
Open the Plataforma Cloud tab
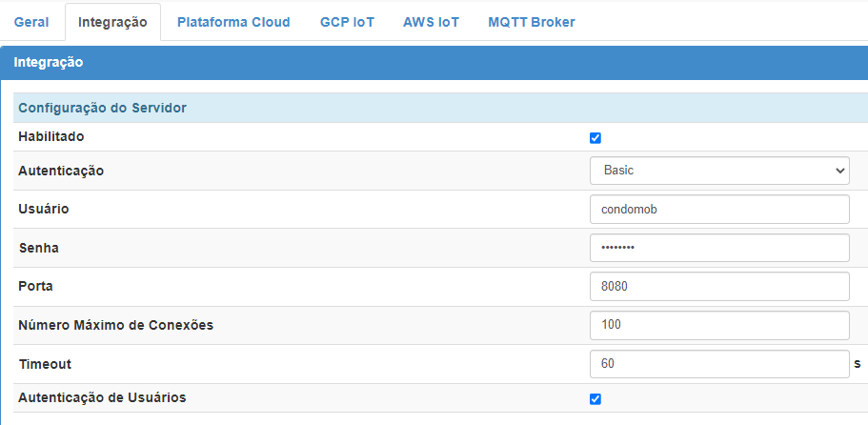(x=233, y=22)
